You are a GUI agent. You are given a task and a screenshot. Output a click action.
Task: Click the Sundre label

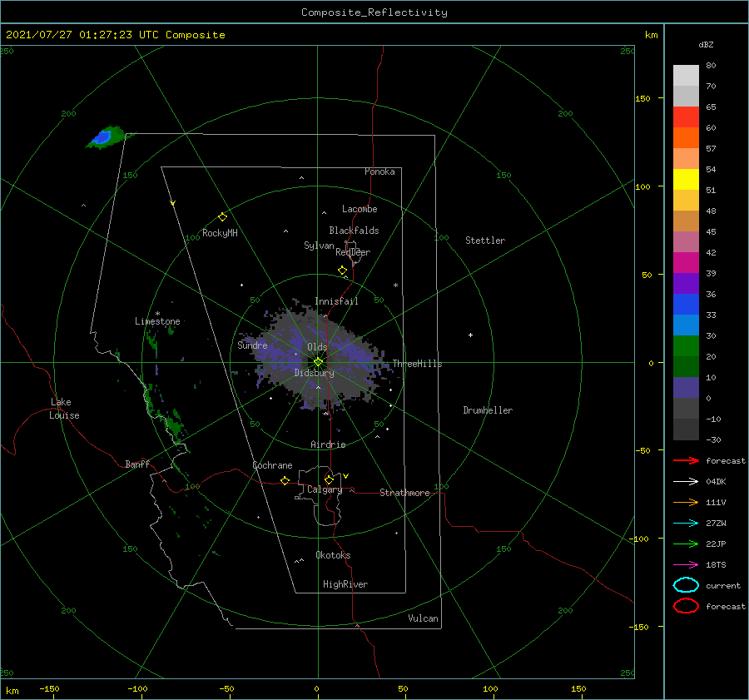coord(252,345)
